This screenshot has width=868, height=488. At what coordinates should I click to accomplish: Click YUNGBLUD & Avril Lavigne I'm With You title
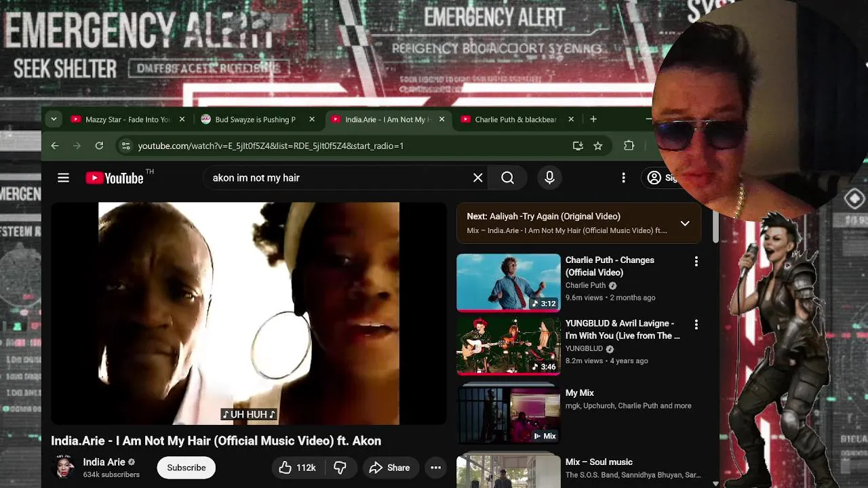[x=623, y=329]
